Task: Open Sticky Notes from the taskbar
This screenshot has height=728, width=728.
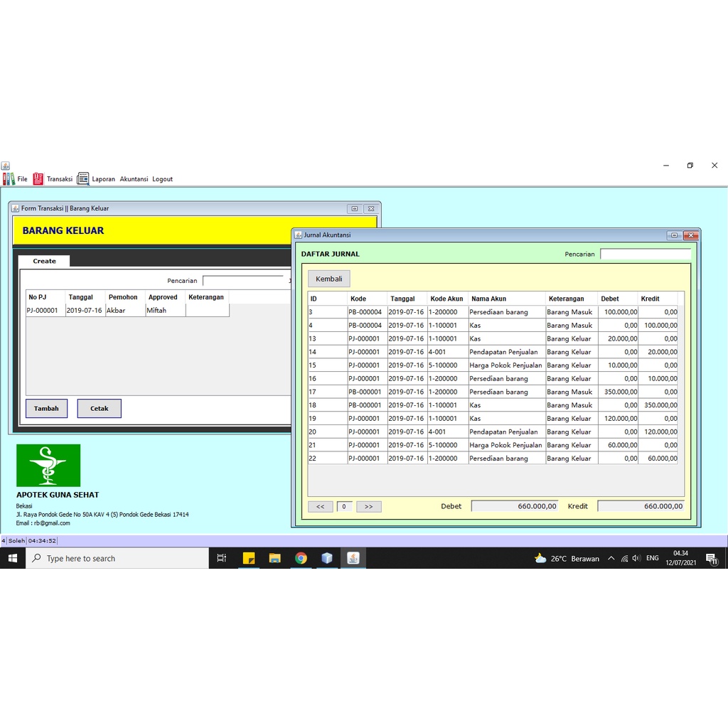Action: click(x=249, y=558)
